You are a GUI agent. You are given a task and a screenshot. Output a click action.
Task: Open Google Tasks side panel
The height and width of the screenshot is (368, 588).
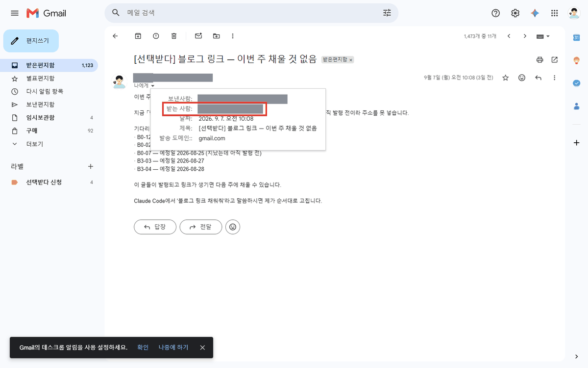[576, 83]
